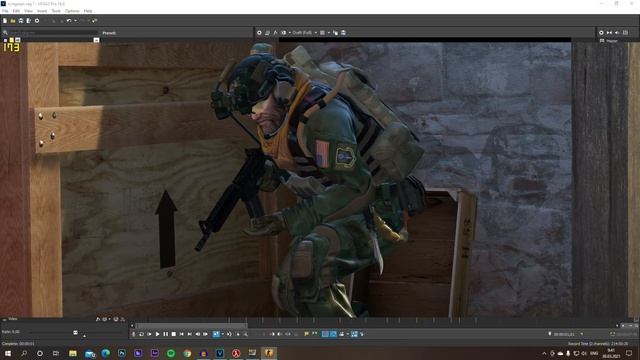Image resolution: width=640 pixels, height=360 pixels.
Task: Expand the undo history dropdown arrow
Action: (x=75, y=20)
